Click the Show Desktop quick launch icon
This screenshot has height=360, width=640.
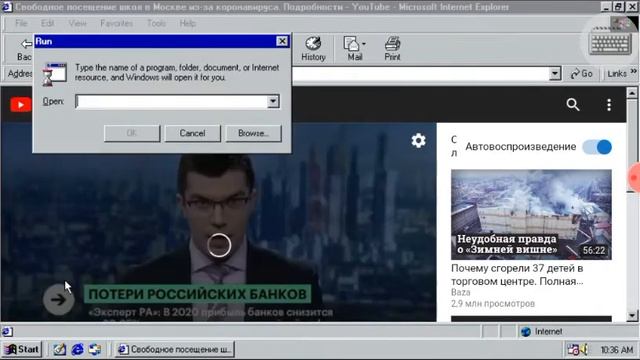click(x=60, y=349)
